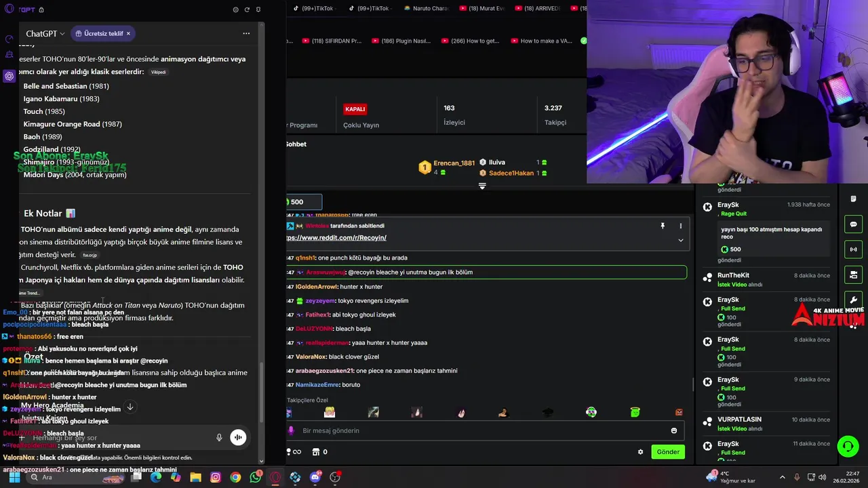868x488 pixels.
Task: Click the scroll-to-bottom arrow in ChatGPT
Action: click(130, 407)
